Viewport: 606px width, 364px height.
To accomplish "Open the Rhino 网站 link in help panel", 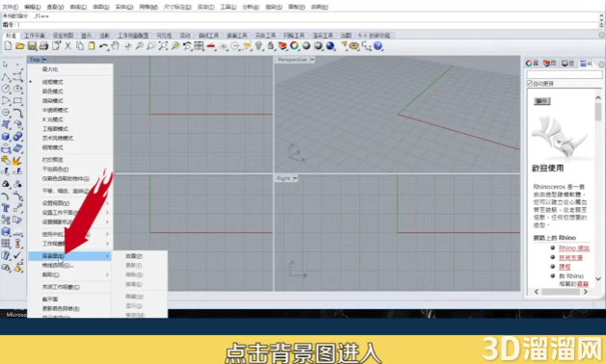I will click(574, 248).
